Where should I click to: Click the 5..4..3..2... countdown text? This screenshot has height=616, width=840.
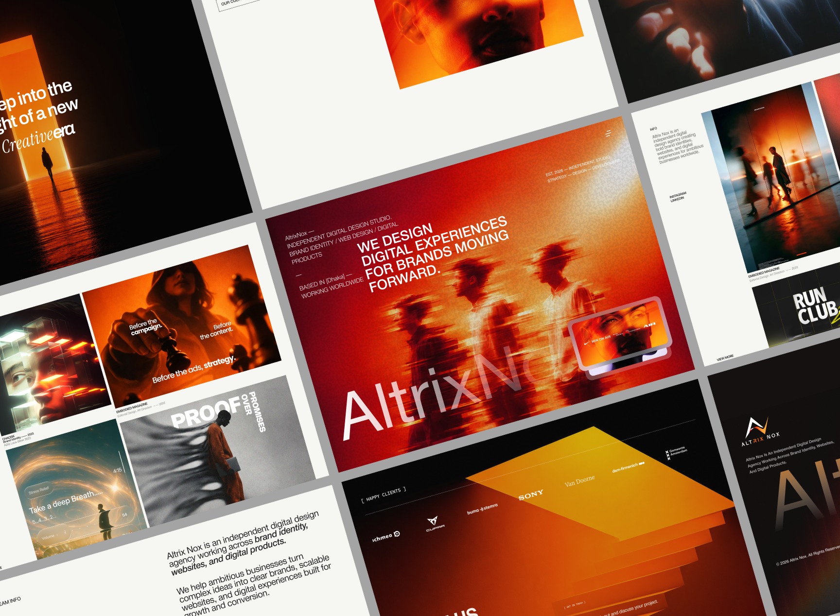click(x=44, y=518)
